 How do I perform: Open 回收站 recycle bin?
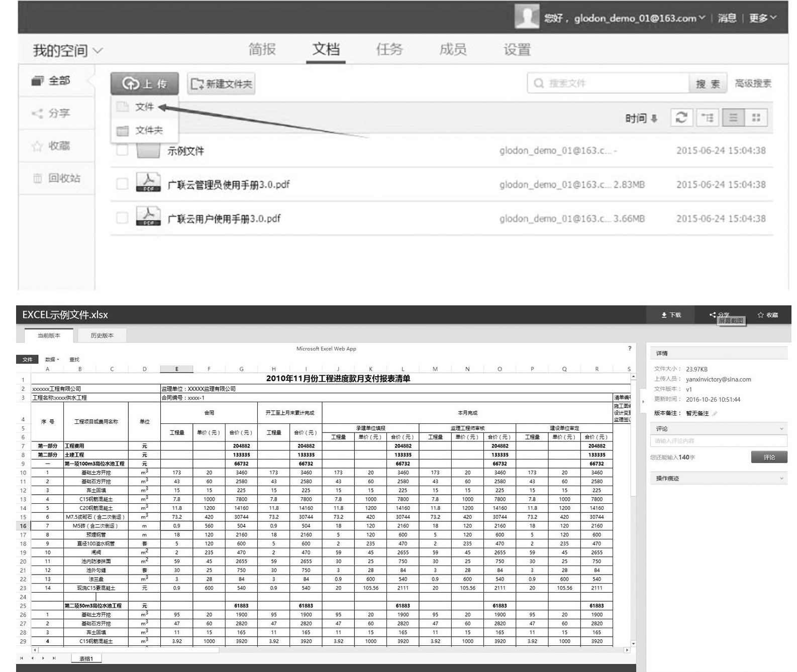click(x=56, y=178)
